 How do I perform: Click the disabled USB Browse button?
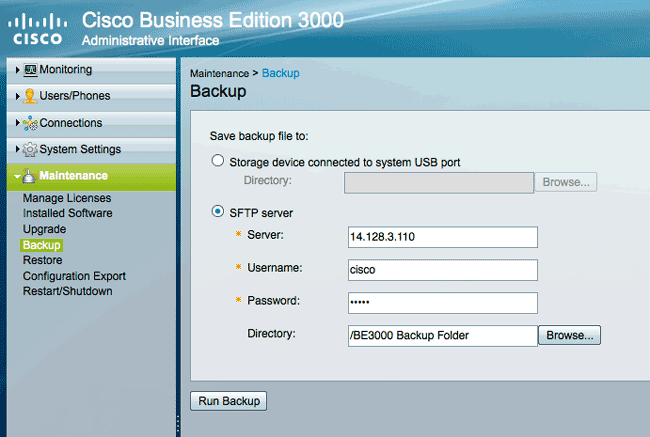coord(566,182)
